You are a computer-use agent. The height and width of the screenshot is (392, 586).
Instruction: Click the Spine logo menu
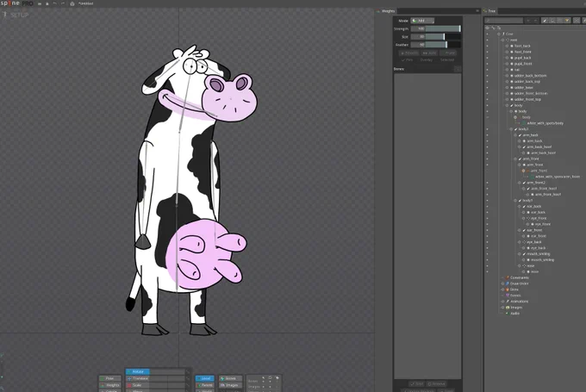coord(17,3)
